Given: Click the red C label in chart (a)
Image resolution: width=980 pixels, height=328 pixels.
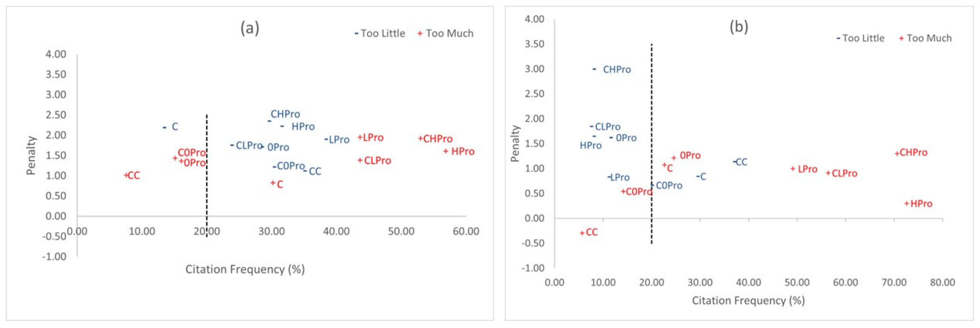Looking at the screenshot, I should [x=280, y=185].
